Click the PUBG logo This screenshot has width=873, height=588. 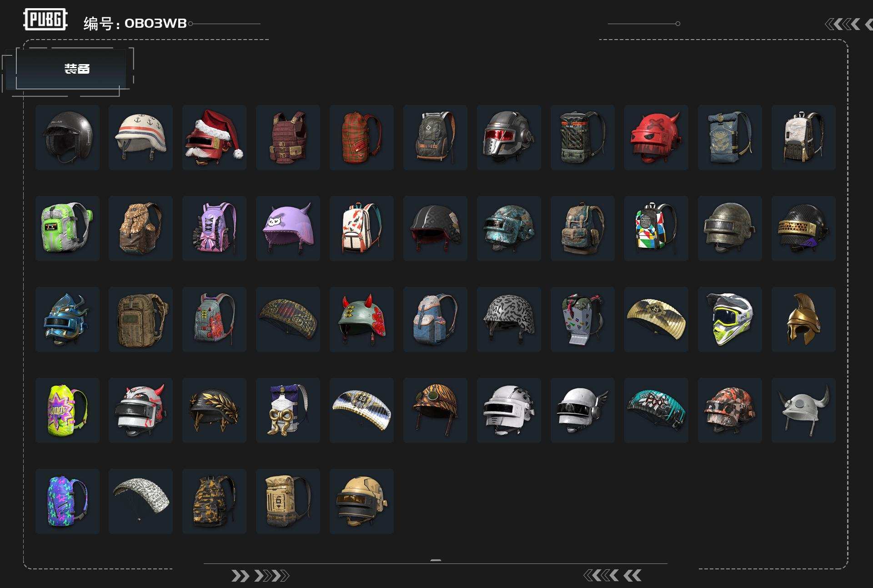[x=45, y=20]
